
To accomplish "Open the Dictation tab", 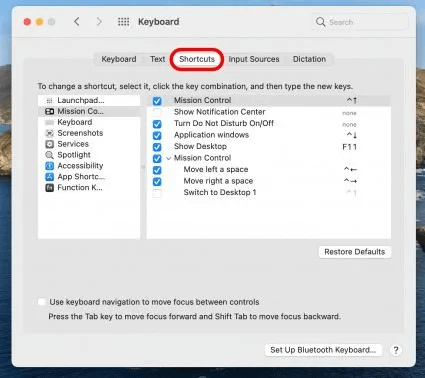I will (x=309, y=59).
